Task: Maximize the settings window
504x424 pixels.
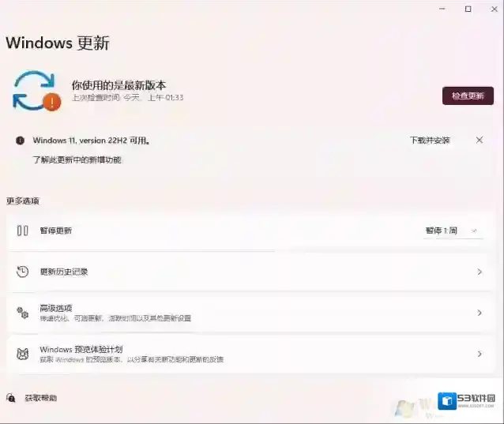Action: (x=468, y=9)
